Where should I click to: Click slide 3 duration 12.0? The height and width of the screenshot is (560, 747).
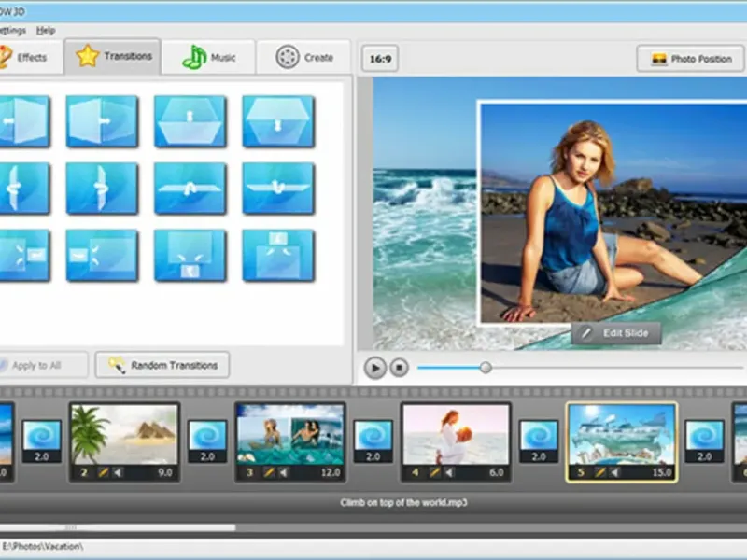(331, 472)
